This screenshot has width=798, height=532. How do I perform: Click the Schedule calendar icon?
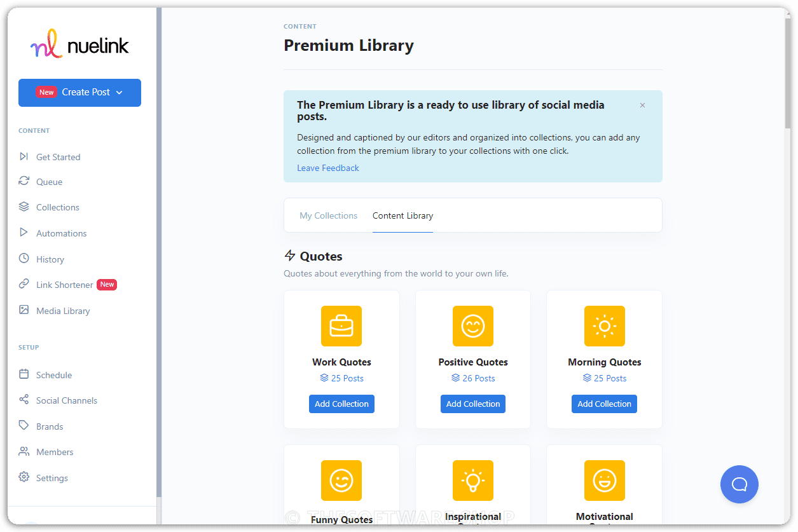24,374
